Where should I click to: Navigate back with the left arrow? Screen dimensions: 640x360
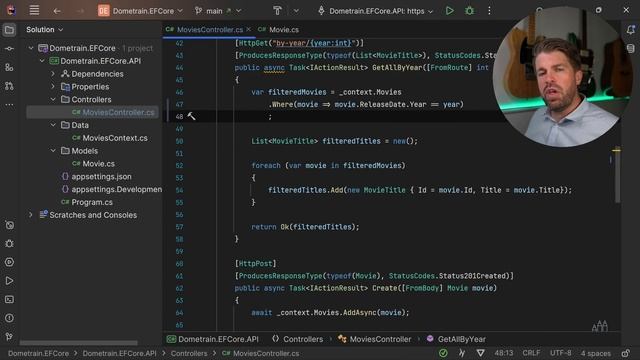(57, 11)
